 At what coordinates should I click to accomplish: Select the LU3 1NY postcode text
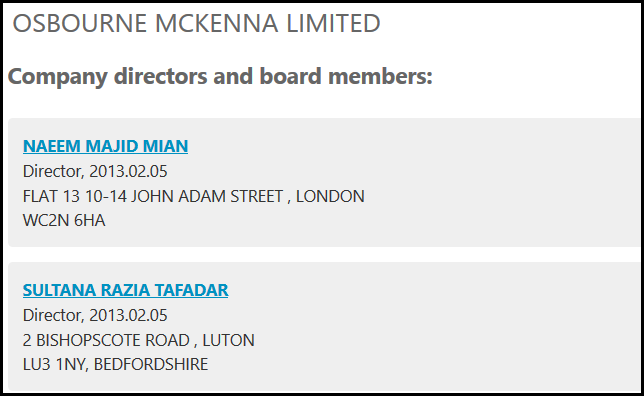tap(54, 364)
